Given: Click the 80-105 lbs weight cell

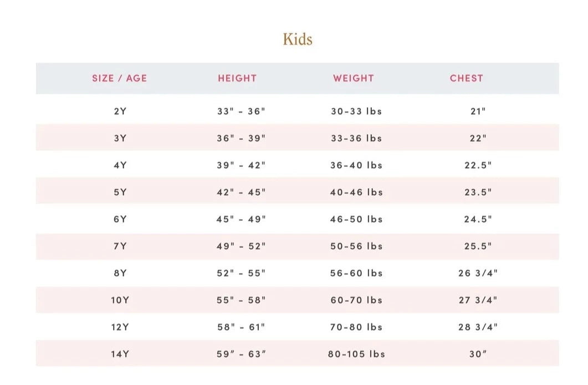Looking at the screenshot, I should (x=356, y=354).
